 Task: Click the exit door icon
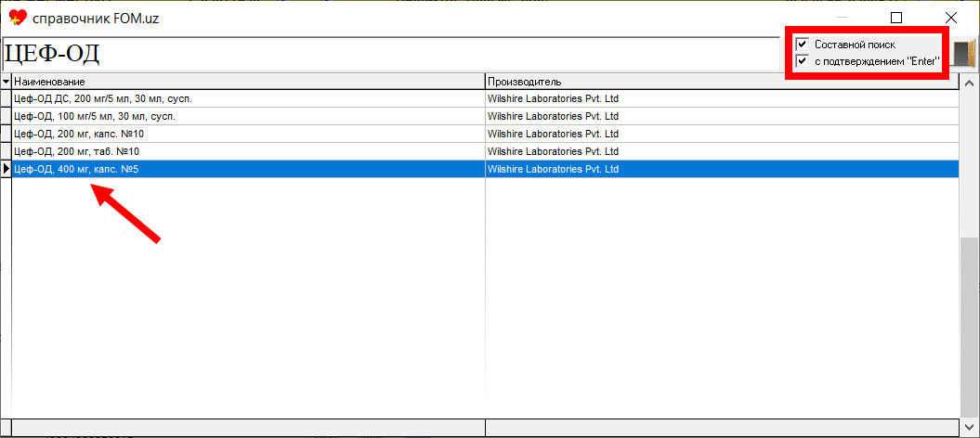[x=964, y=54]
